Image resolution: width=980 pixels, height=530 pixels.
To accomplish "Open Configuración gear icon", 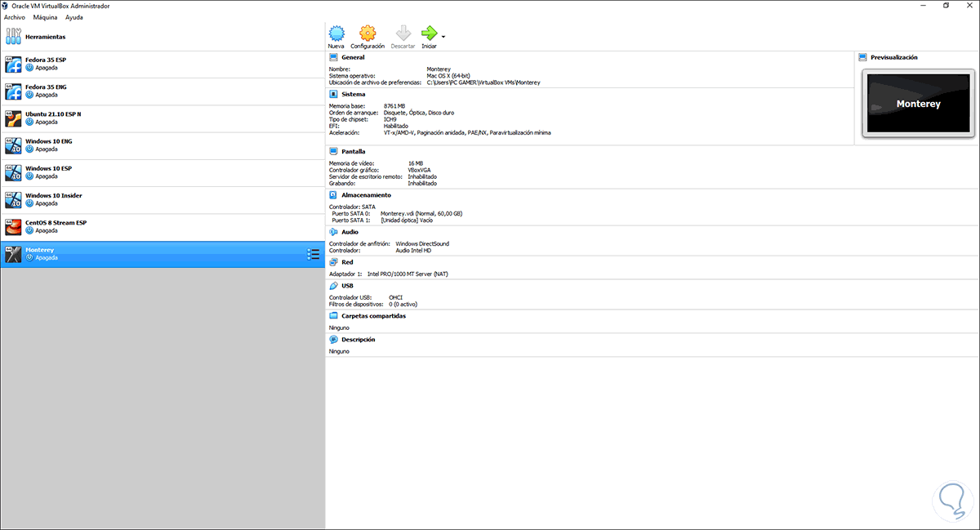I will pos(367,33).
